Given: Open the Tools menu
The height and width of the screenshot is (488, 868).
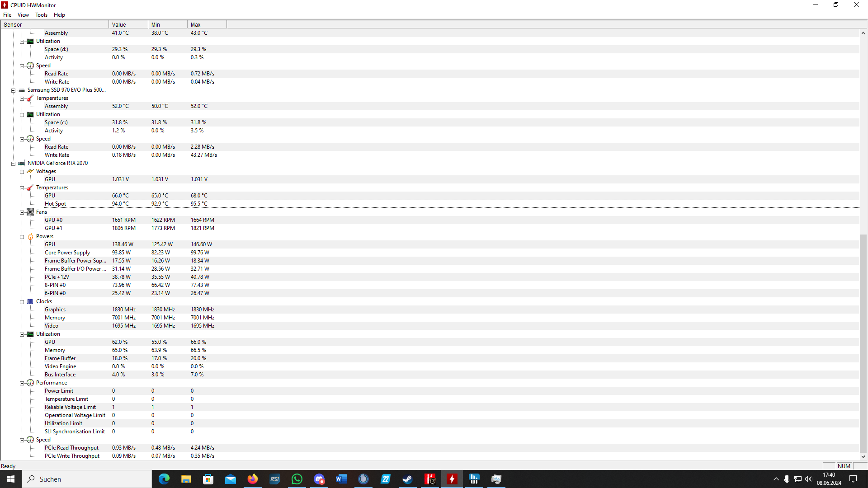Looking at the screenshot, I should [x=41, y=15].
